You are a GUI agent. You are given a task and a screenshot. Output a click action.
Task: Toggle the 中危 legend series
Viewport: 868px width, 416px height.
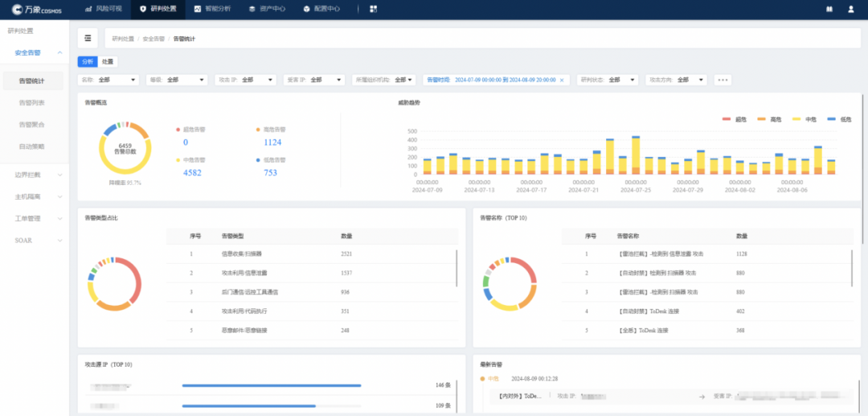tap(805, 119)
